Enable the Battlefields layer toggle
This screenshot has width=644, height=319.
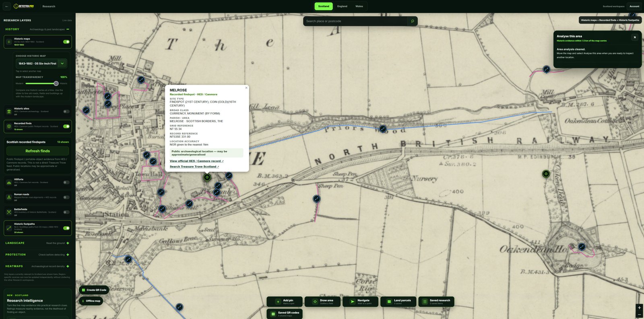[x=66, y=212]
